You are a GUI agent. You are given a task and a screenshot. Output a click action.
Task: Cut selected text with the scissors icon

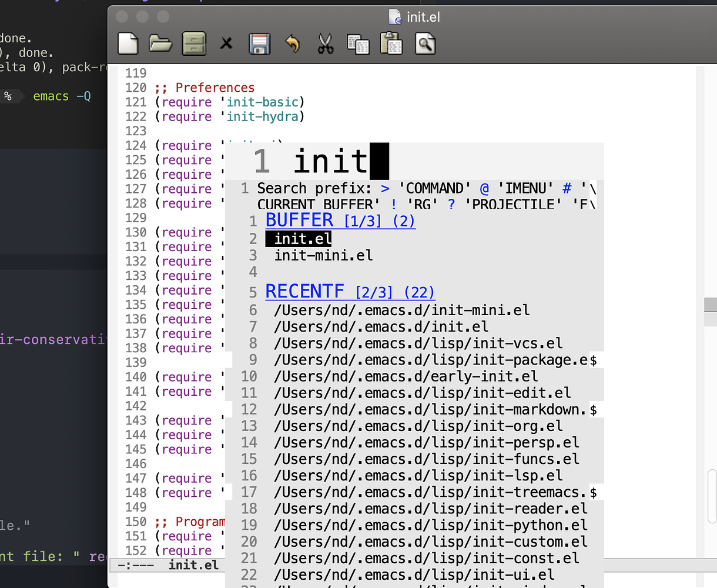click(x=325, y=44)
